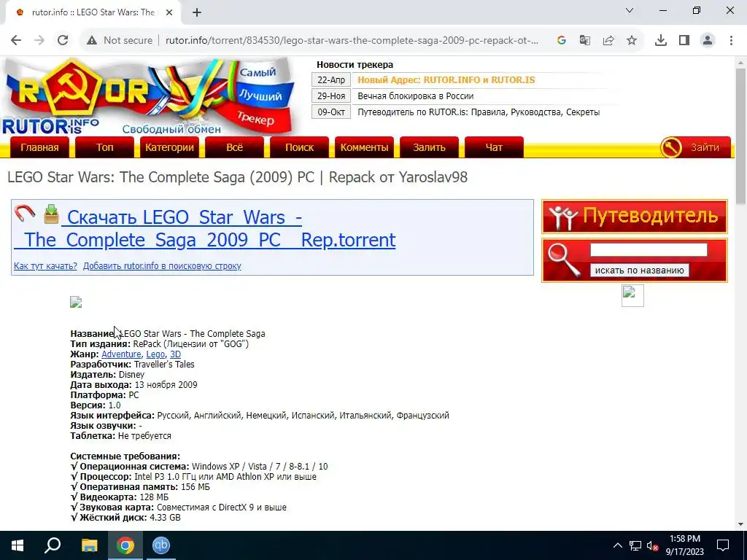
Task: Click the page title LEGO Star Wars heading
Action: [237, 177]
